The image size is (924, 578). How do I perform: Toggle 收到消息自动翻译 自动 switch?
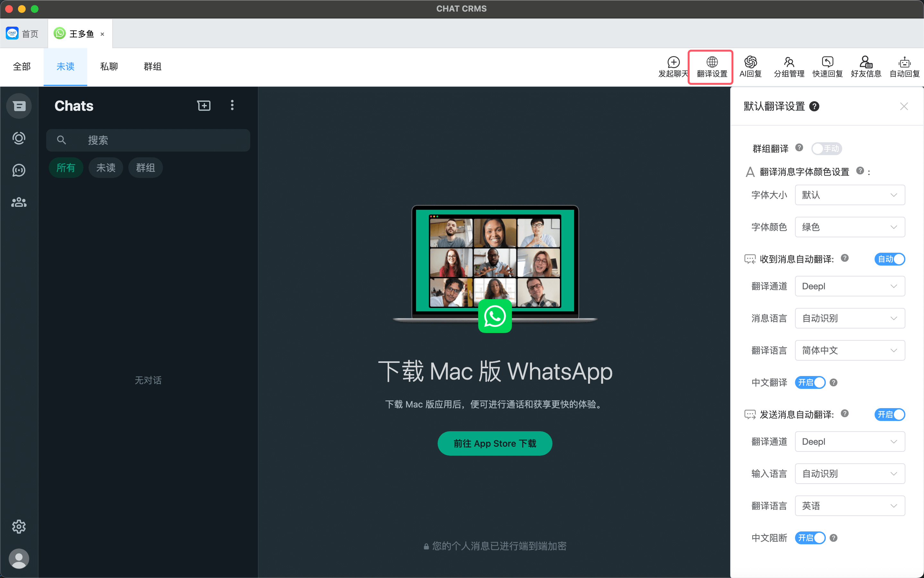890,259
